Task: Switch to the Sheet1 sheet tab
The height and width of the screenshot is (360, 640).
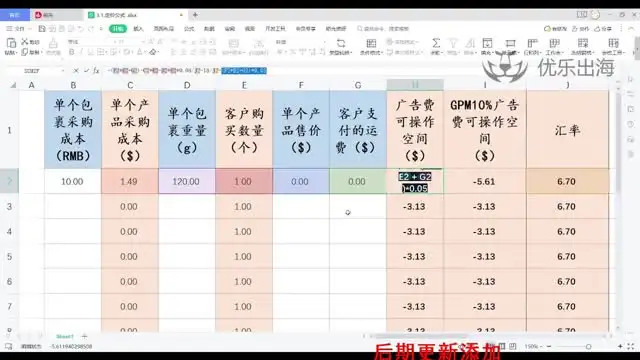Action: click(65, 336)
